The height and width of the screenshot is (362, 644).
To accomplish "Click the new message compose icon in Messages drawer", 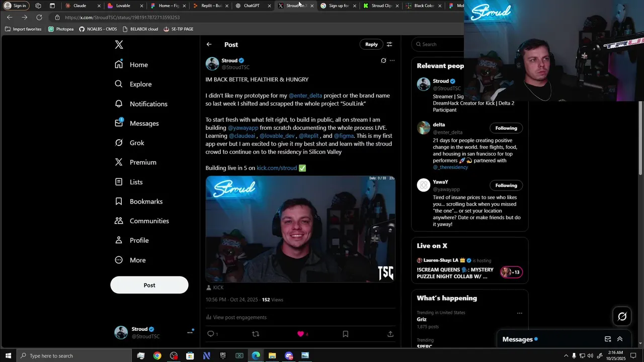I will (x=608, y=339).
